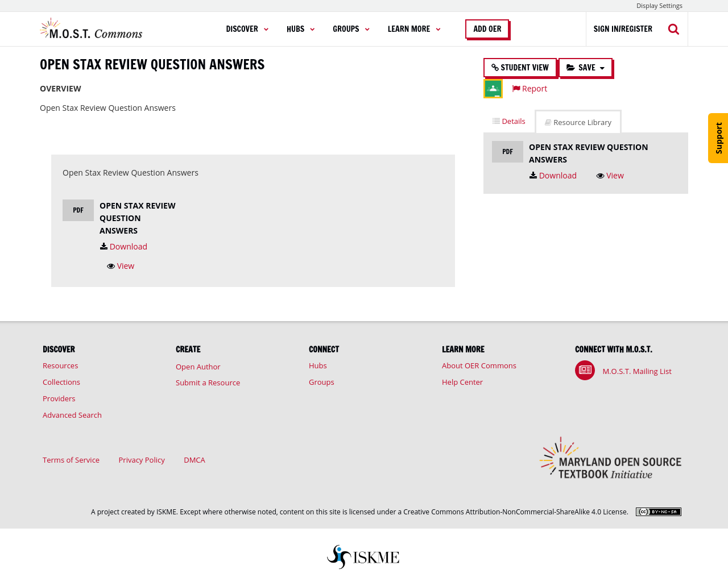Click the PDF icon in the main content
The image size is (728, 582).
pyautogui.click(x=78, y=210)
